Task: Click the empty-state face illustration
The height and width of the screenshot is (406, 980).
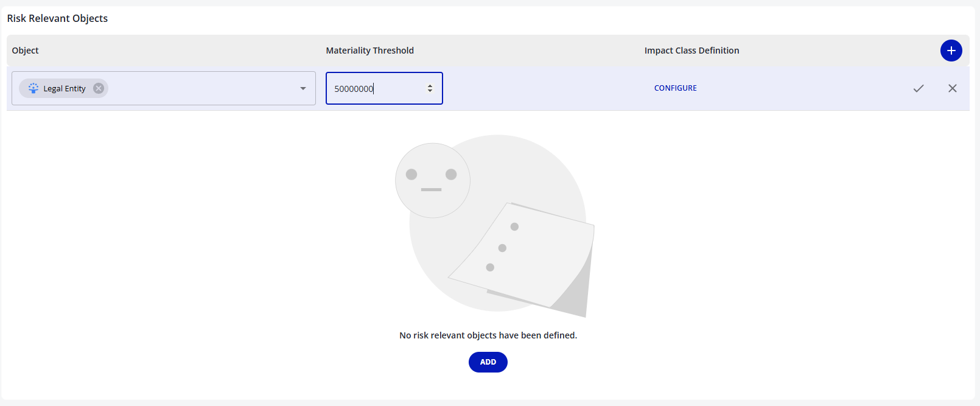Action: pos(432,180)
